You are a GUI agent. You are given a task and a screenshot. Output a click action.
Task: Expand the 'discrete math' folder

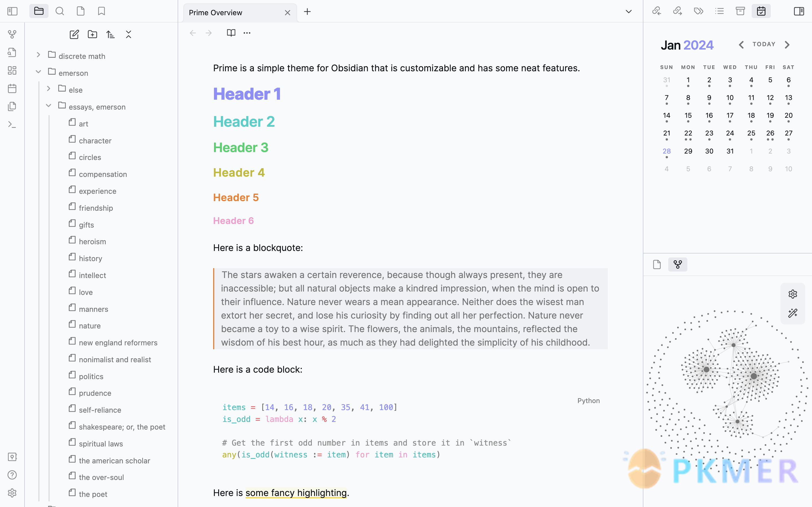(x=38, y=55)
